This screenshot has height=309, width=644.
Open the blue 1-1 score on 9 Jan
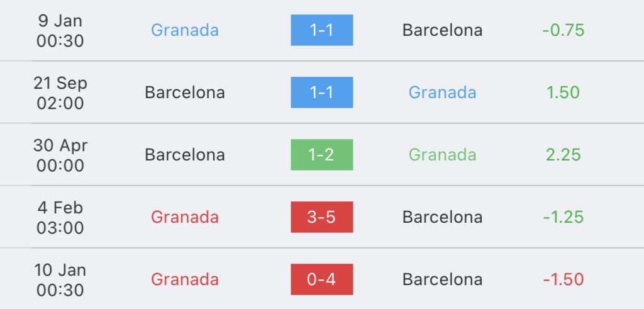pyautogui.click(x=321, y=30)
